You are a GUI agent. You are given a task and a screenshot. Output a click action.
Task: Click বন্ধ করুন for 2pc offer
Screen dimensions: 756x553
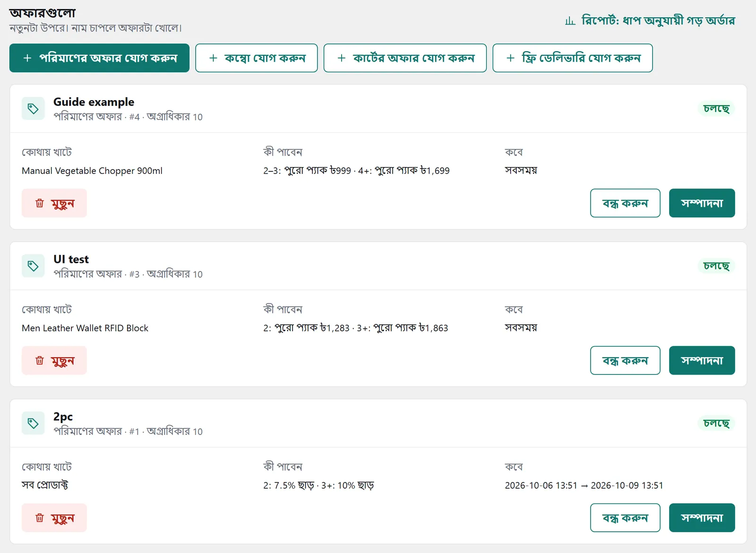pos(625,518)
